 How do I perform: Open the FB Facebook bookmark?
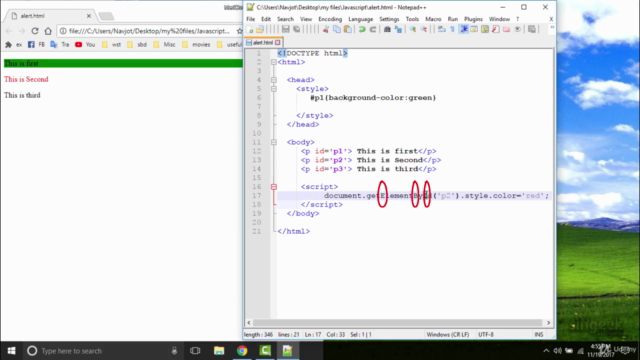click(36, 44)
